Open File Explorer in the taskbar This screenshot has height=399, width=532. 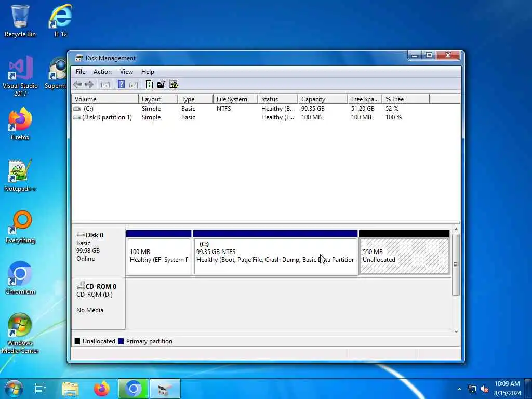70,389
